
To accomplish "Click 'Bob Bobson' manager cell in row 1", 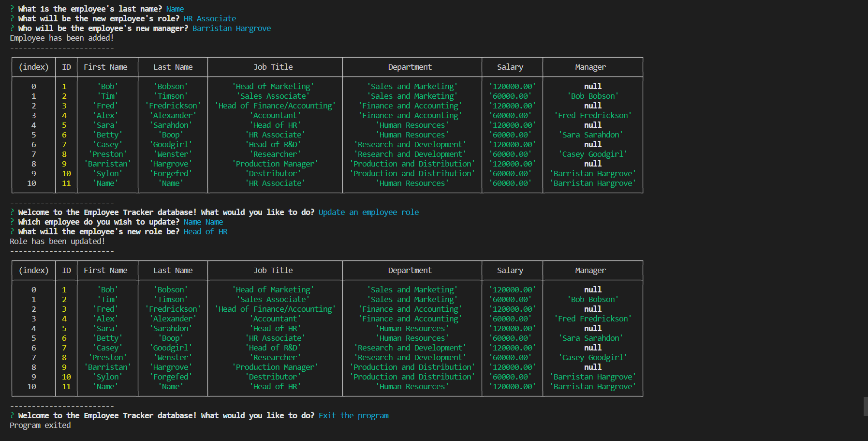I will click(592, 96).
